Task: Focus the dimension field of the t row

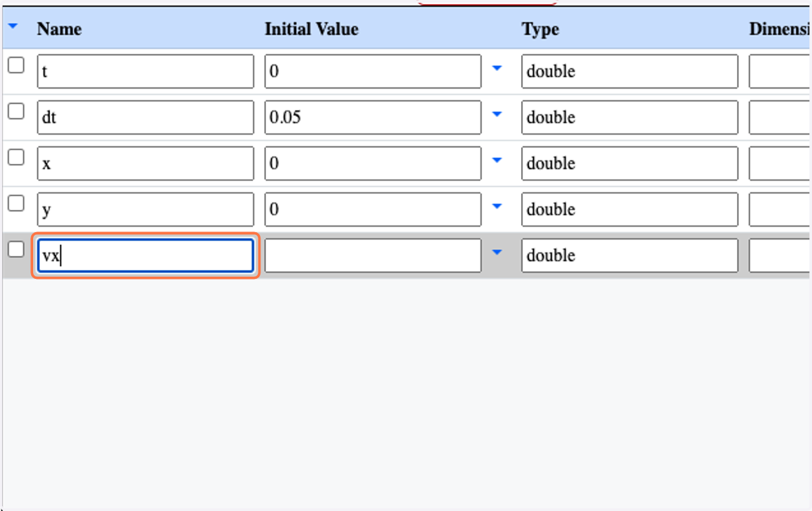Action: click(x=780, y=71)
